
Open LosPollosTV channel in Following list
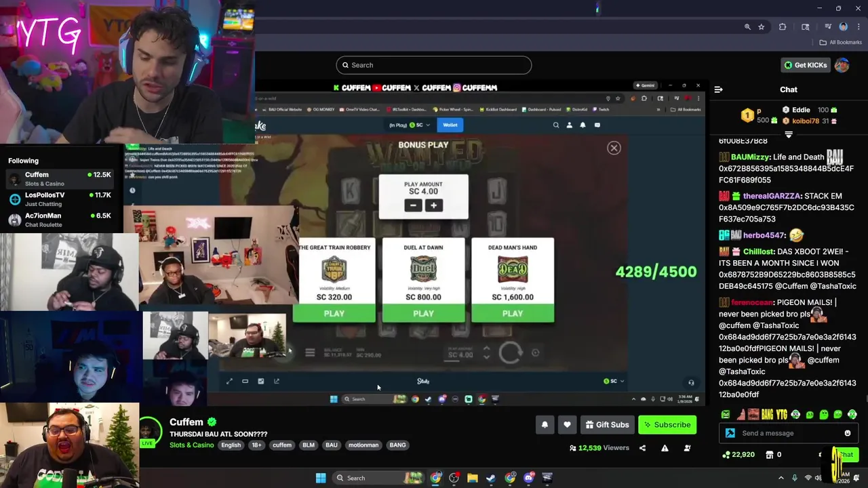[60, 199]
